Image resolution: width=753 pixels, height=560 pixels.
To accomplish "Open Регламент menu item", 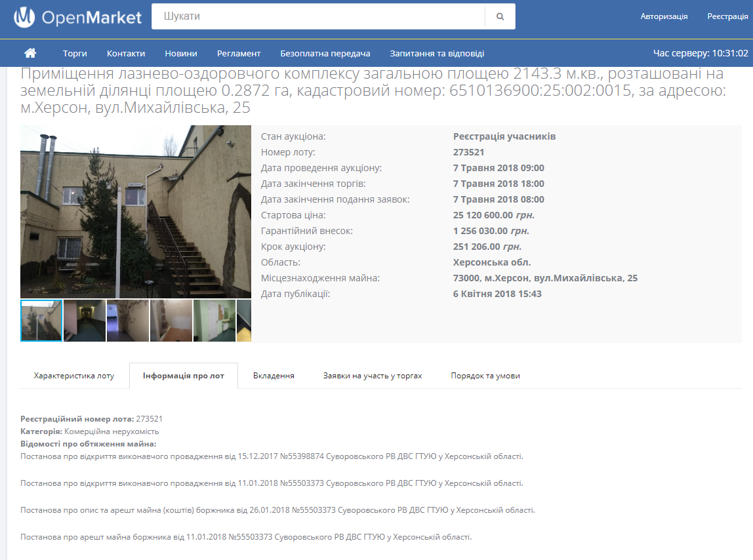I will [239, 53].
